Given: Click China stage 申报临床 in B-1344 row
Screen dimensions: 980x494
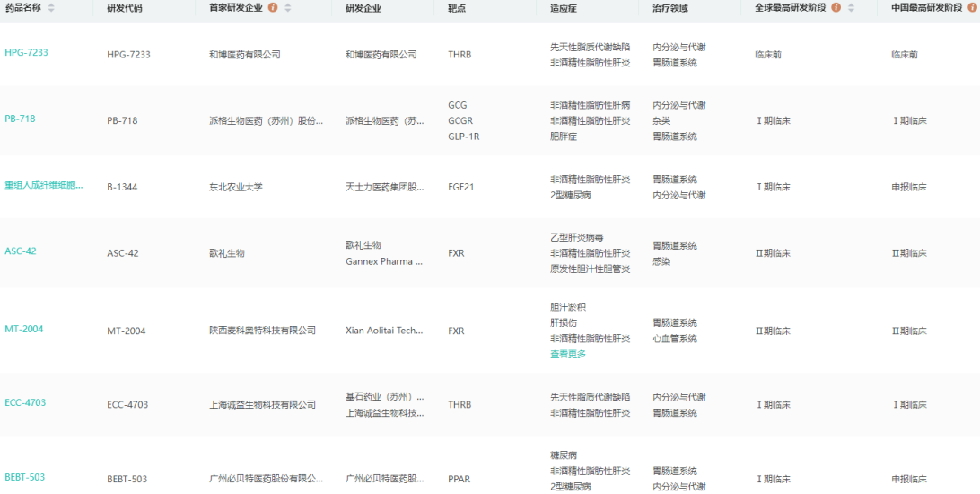Looking at the screenshot, I should coord(909,187).
